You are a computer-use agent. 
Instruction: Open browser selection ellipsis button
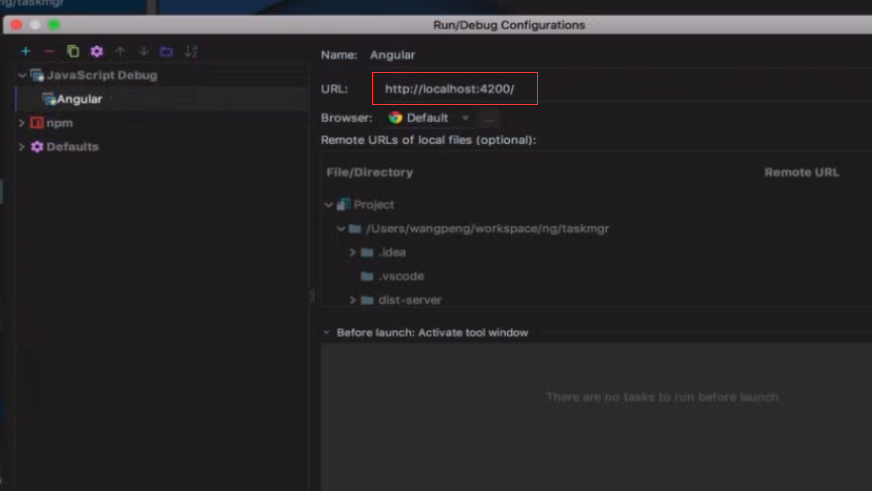pyautogui.click(x=489, y=118)
